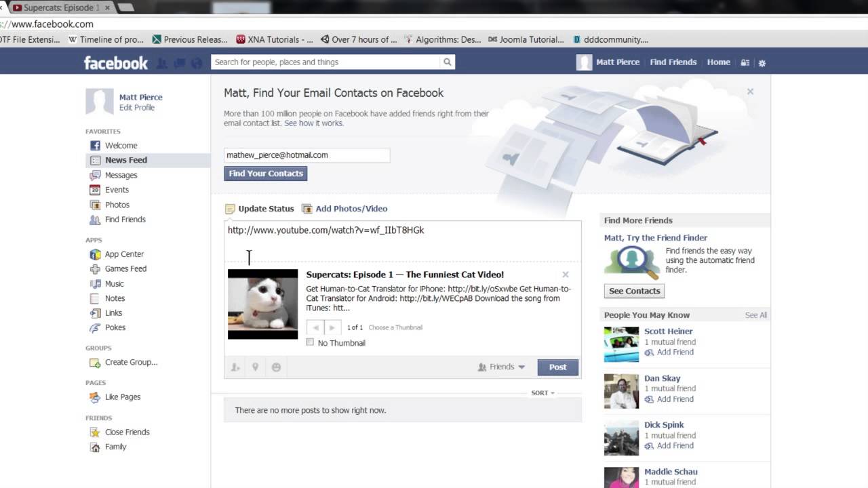
Task: Tag people icon in status composer
Action: tap(235, 367)
